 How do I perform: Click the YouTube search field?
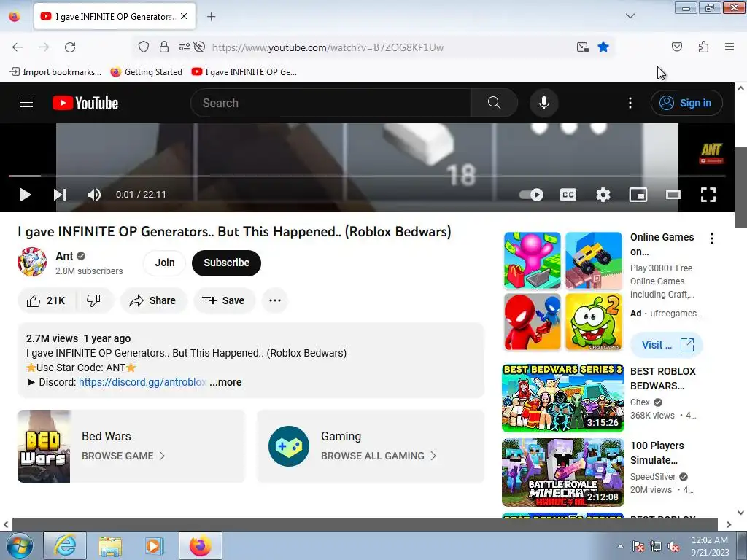[331, 103]
